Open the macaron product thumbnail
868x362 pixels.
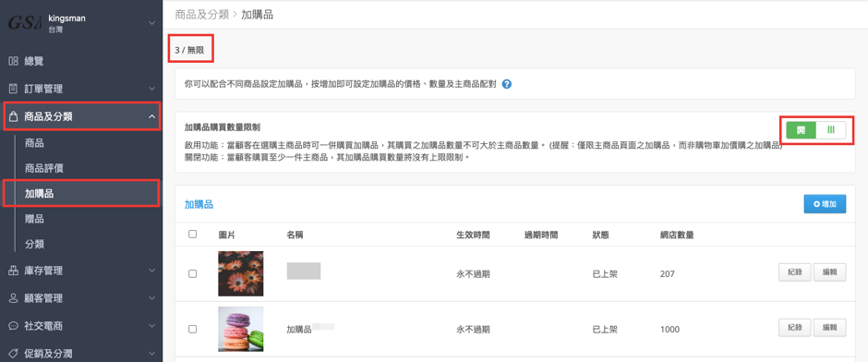tap(241, 329)
